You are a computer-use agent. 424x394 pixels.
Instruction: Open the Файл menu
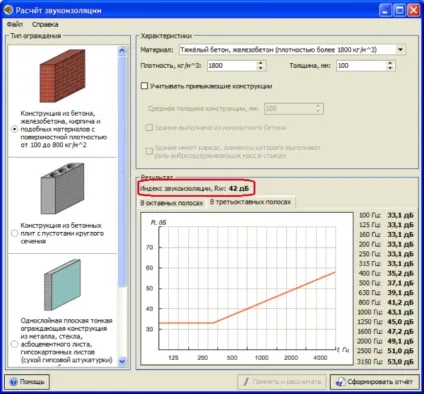point(15,24)
